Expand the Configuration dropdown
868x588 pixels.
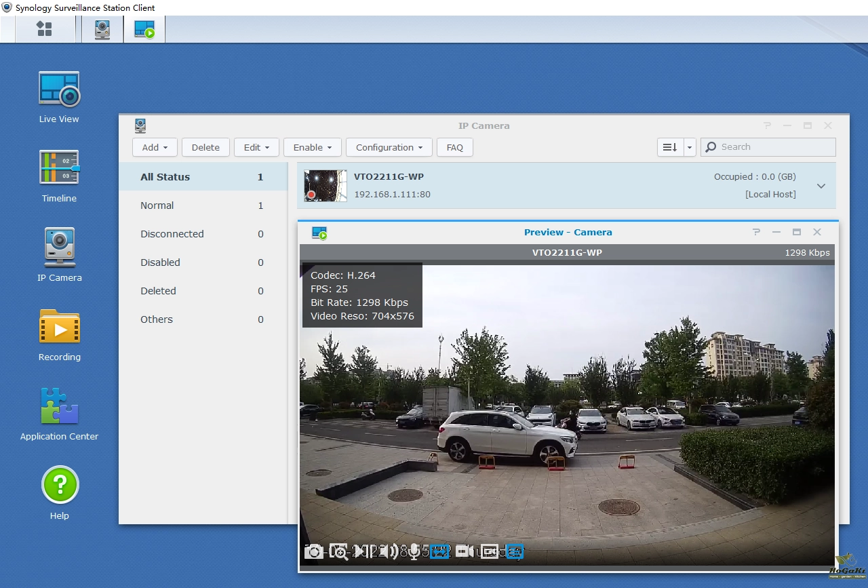tap(389, 147)
